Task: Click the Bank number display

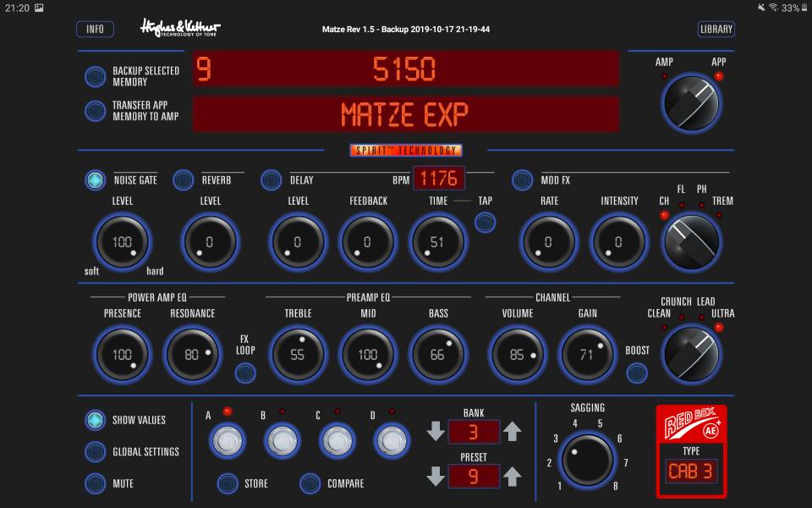Action: [x=474, y=432]
